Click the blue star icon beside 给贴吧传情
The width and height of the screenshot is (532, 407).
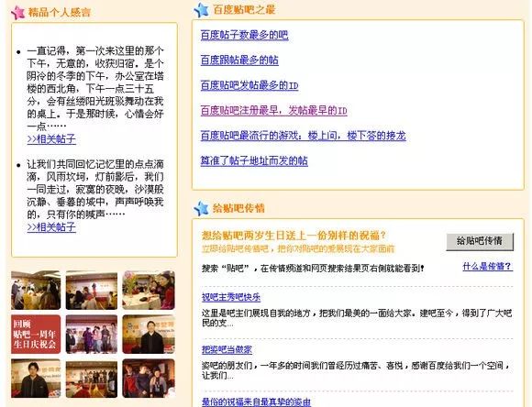pyautogui.click(x=201, y=208)
